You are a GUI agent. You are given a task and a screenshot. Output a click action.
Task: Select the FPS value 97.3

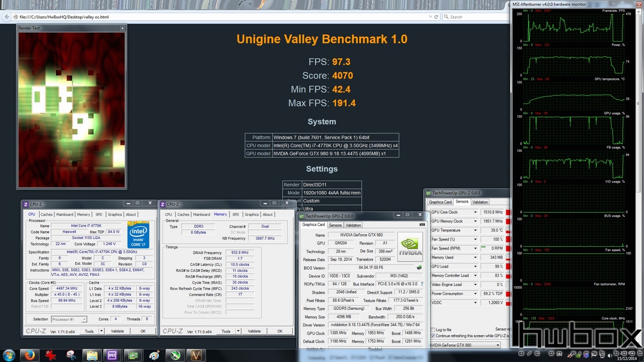pyautogui.click(x=341, y=62)
